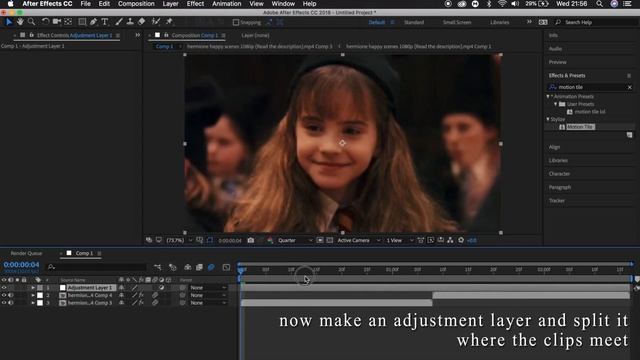Screen dimensions: 640x360
Task: Open the File menu
Action: [x=86, y=4]
